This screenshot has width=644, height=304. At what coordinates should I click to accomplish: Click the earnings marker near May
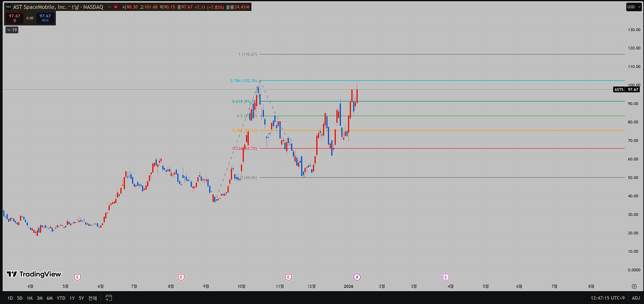point(77,277)
